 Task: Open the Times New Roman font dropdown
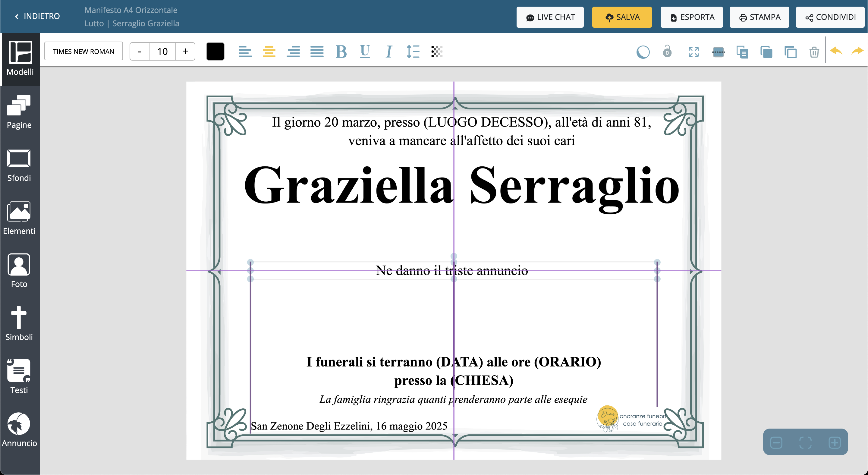(83, 51)
